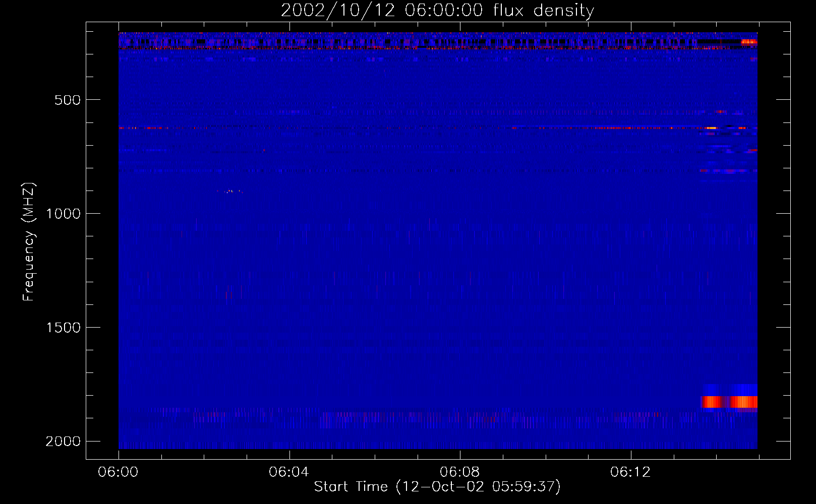Select the 'Frequency (MHZ)' axis label
The width and height of the screenshot is (816, 504).
click(x=29, y=242)
